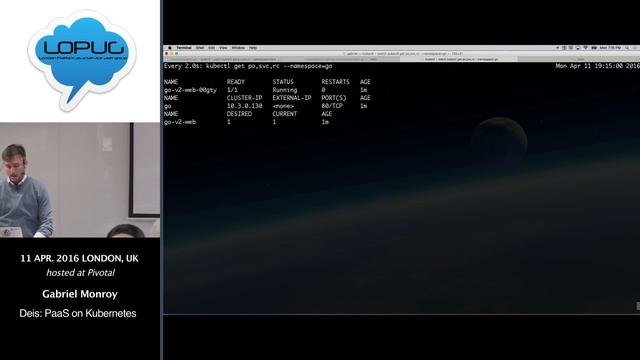
Task: Zoom Terminal with the green button
Action: pos(176,53)
